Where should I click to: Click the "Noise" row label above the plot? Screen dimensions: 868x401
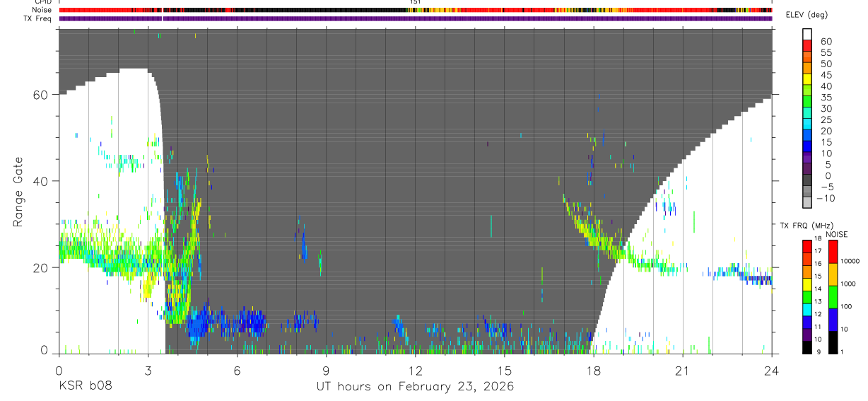pos(42,10)
